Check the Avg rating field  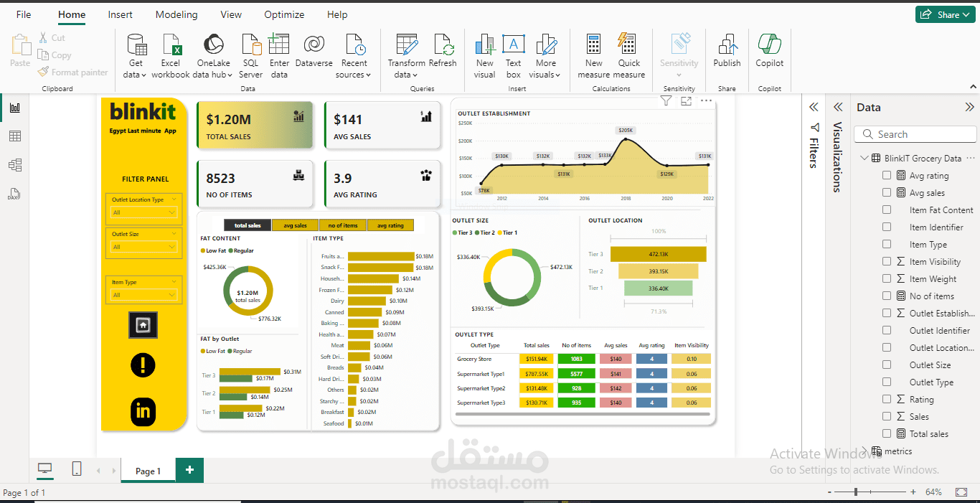(887, 176)
